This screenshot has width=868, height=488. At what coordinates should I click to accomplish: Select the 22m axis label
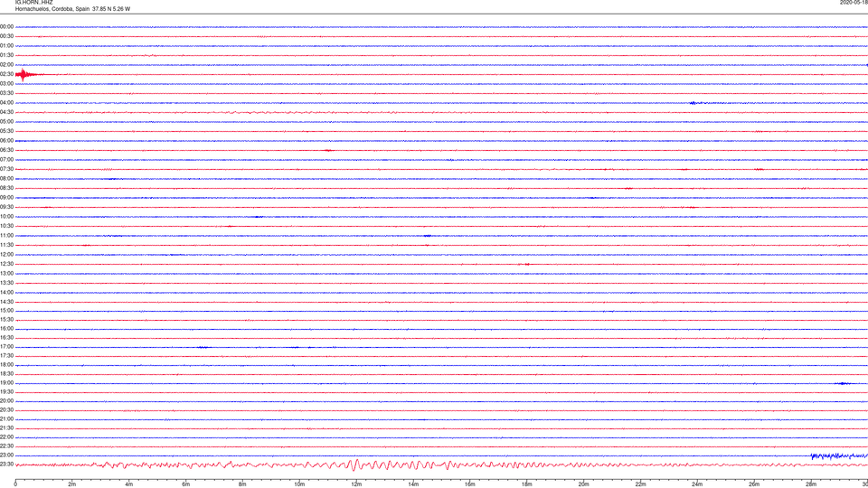point(640,484)
